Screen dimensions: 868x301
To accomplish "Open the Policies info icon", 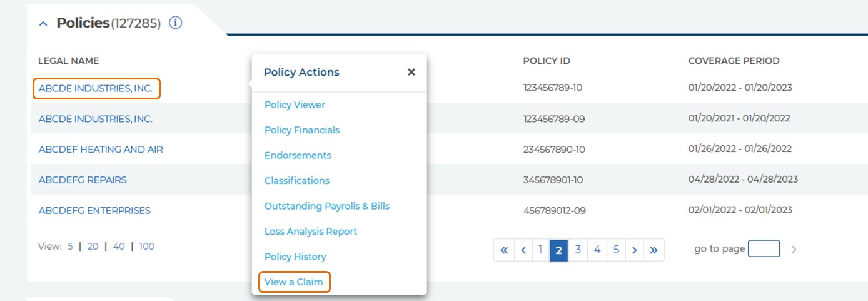I will click(176, 23).
